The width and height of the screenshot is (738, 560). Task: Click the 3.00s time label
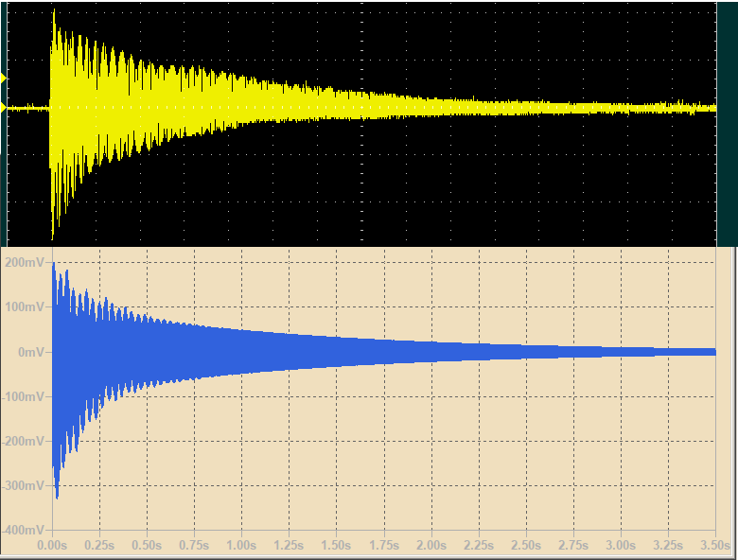621,546
